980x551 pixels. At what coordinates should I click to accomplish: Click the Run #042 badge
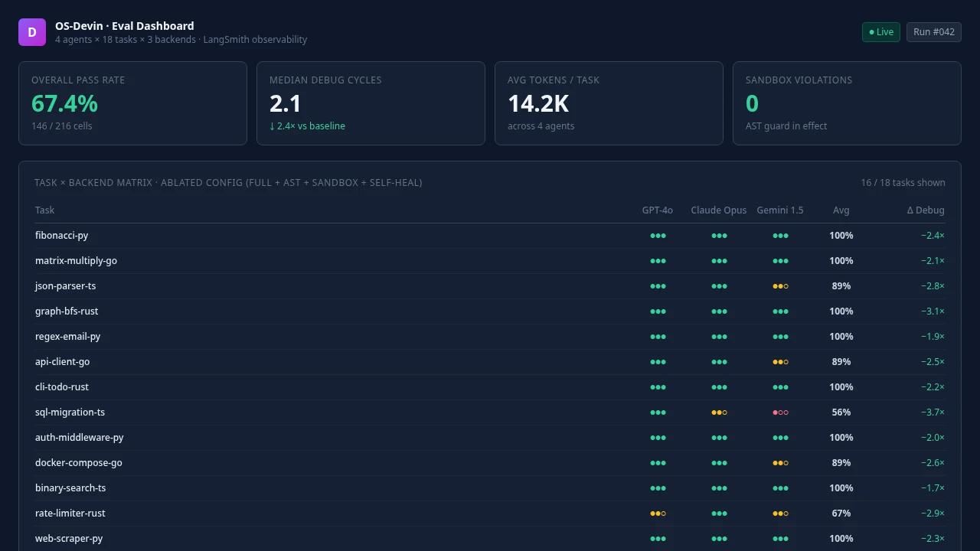click(934, 32)
